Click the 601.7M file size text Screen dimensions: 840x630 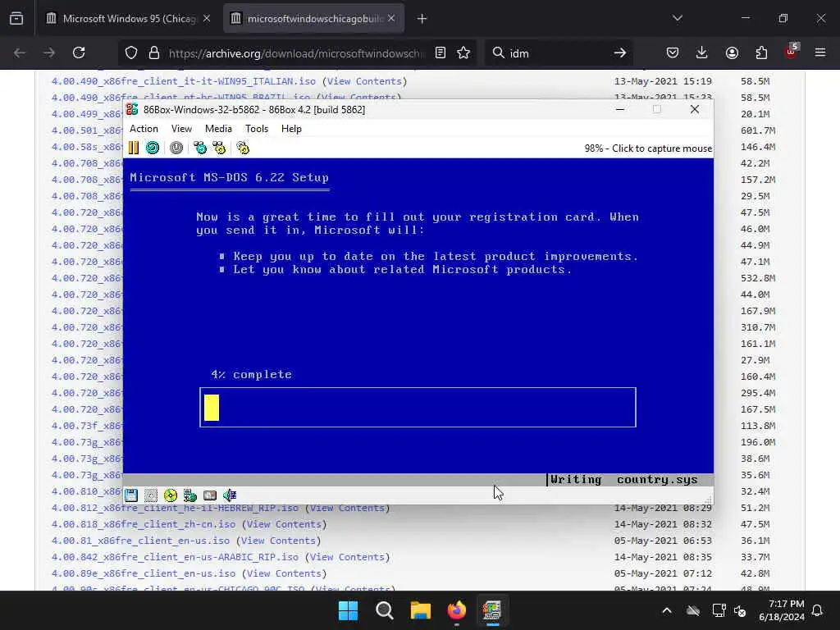(758, 130)
